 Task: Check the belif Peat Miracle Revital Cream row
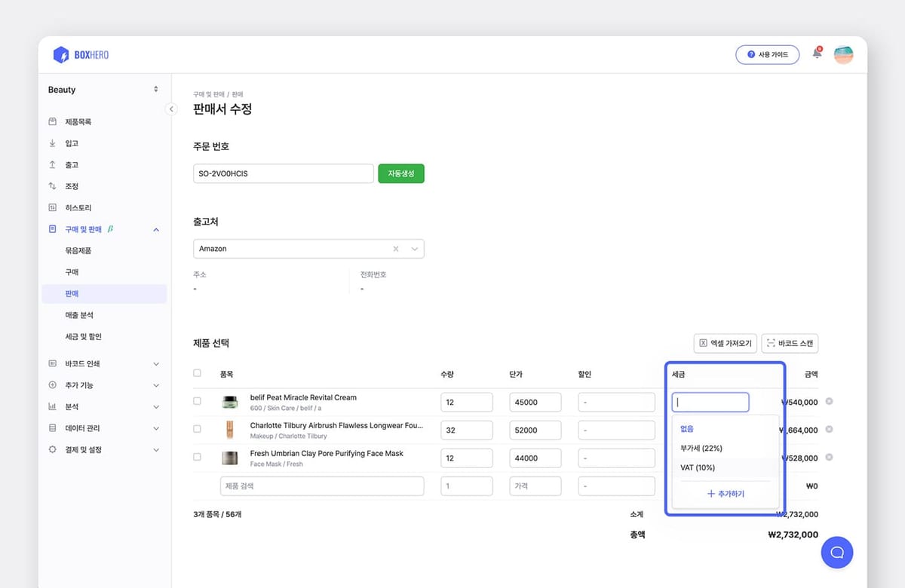198,402
